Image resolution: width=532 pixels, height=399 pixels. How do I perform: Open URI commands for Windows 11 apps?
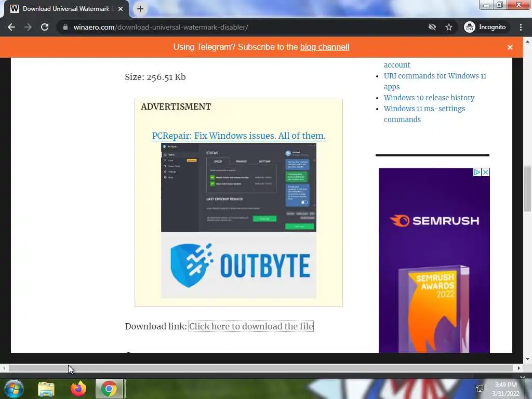point(435,82)
